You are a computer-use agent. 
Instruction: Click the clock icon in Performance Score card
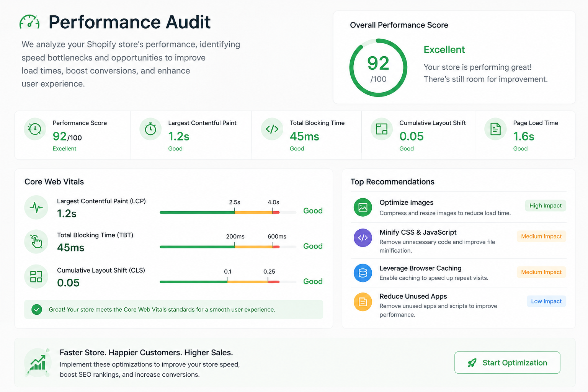point(35,129)
